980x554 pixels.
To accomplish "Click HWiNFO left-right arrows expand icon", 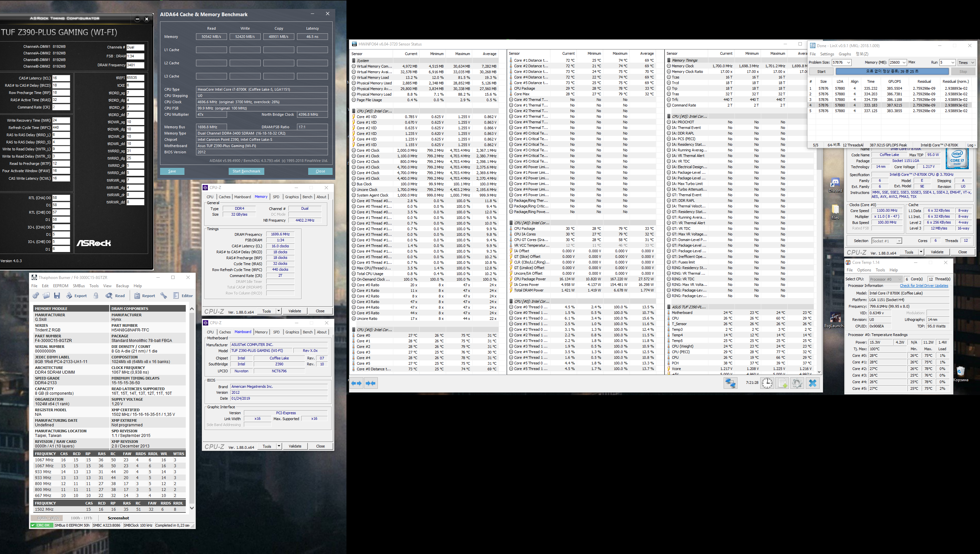I will pos(357,383).
